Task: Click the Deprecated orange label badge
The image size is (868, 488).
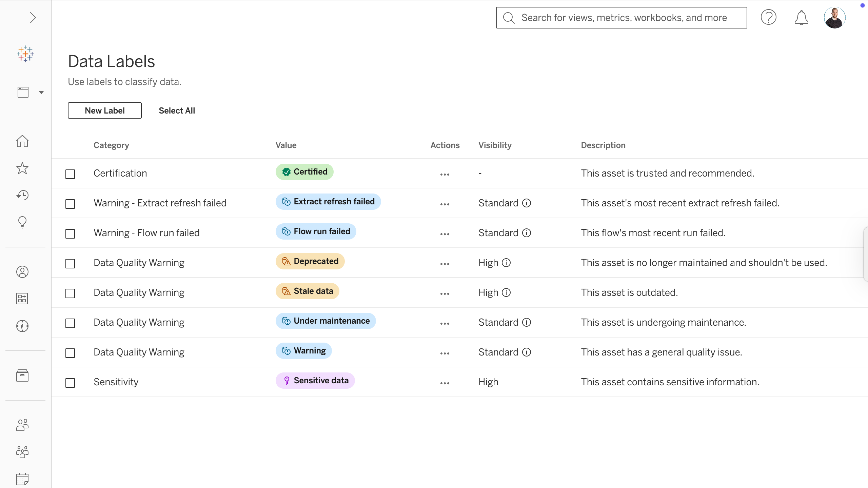Action: pos(310,261)
